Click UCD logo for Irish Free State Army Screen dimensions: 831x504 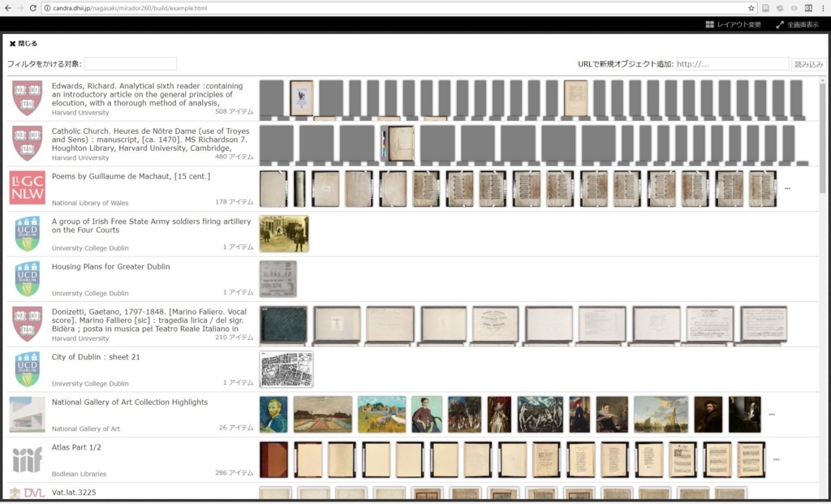click(x=27, y=233)
